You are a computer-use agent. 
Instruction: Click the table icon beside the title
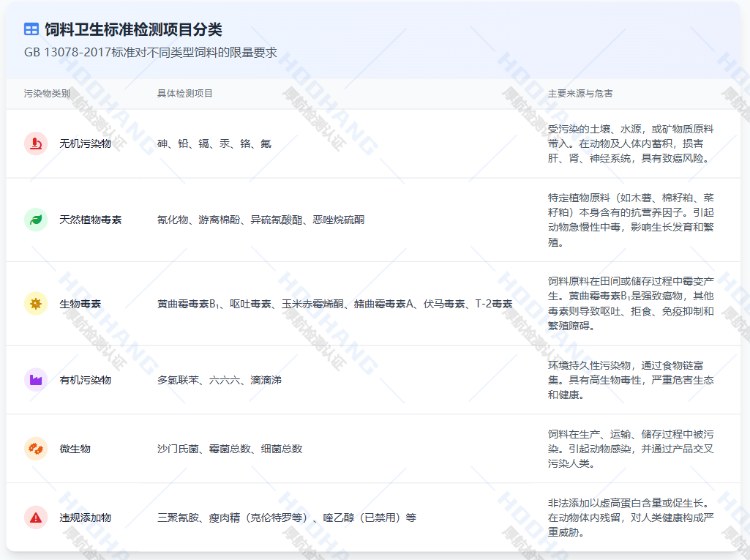pyautogui.click(x=31, y=29)
